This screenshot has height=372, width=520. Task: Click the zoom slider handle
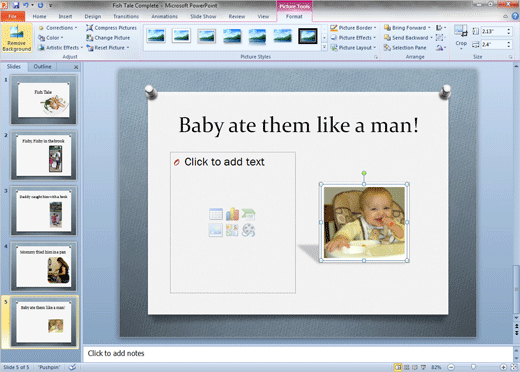click(473, 367)
